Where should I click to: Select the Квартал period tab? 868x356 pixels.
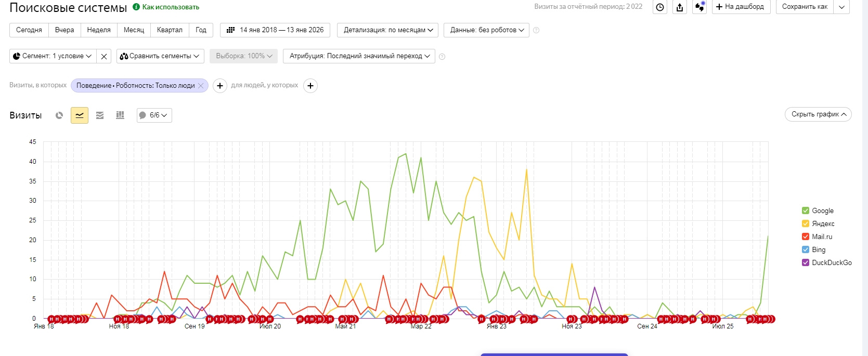point(170,30)
